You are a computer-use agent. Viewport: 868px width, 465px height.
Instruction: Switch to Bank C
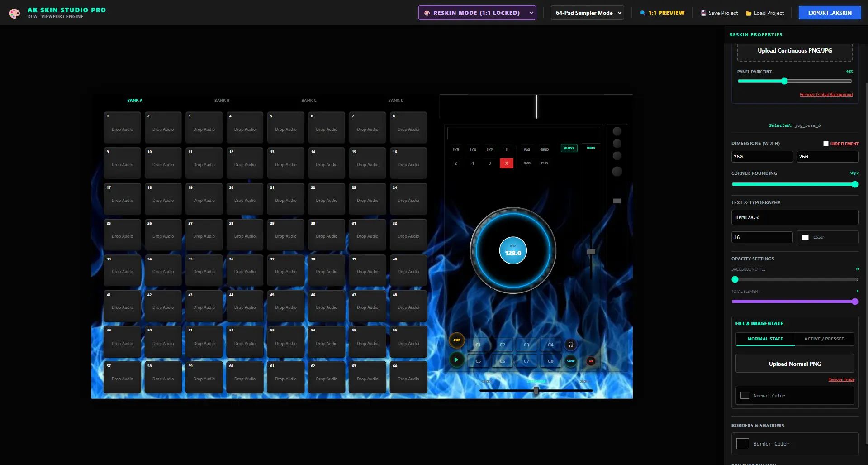point(309,101)
